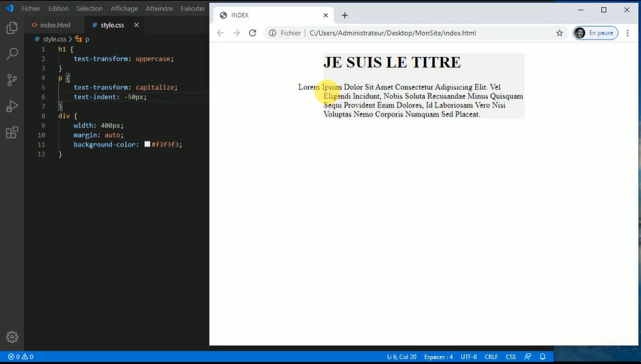641x364 pixels.
Task: Open the Source Control view
Action: point(12,80)
